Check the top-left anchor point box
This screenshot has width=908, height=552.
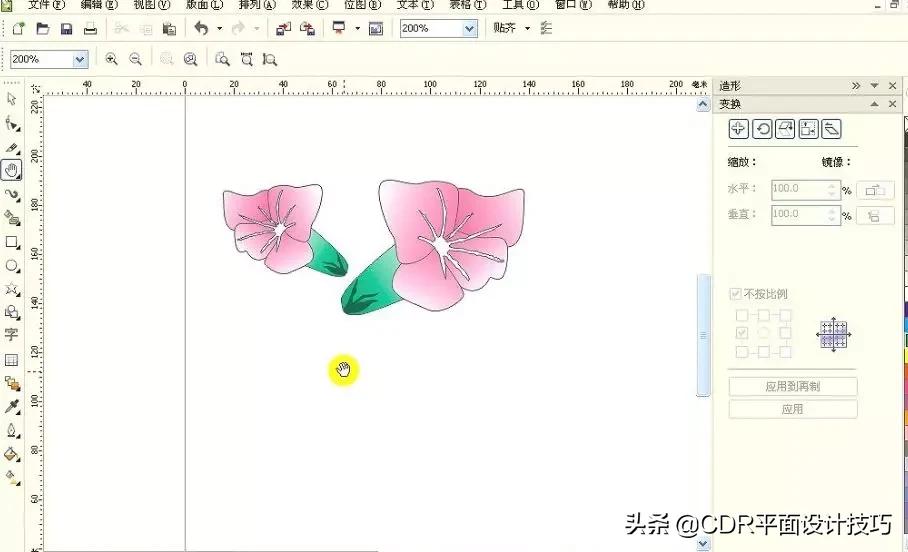(x=742, y=315)
